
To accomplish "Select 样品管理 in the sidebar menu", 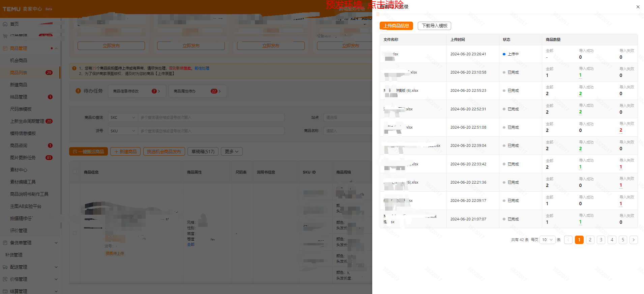I will pos(19,97).
